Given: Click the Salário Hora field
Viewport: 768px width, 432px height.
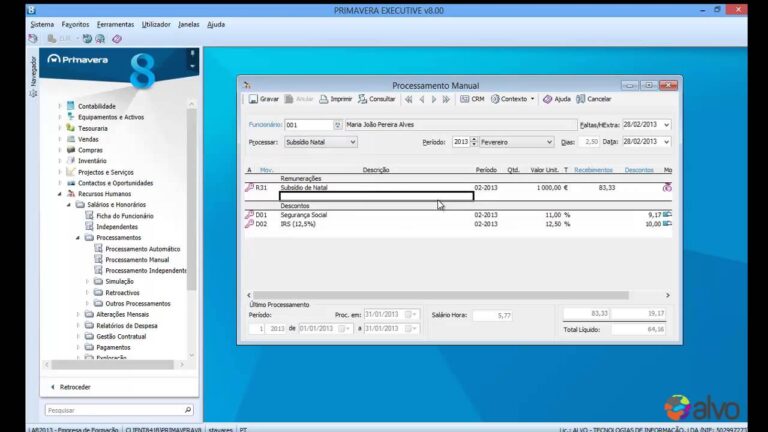Looking at the screenshot, I should [x=493, y=315].
